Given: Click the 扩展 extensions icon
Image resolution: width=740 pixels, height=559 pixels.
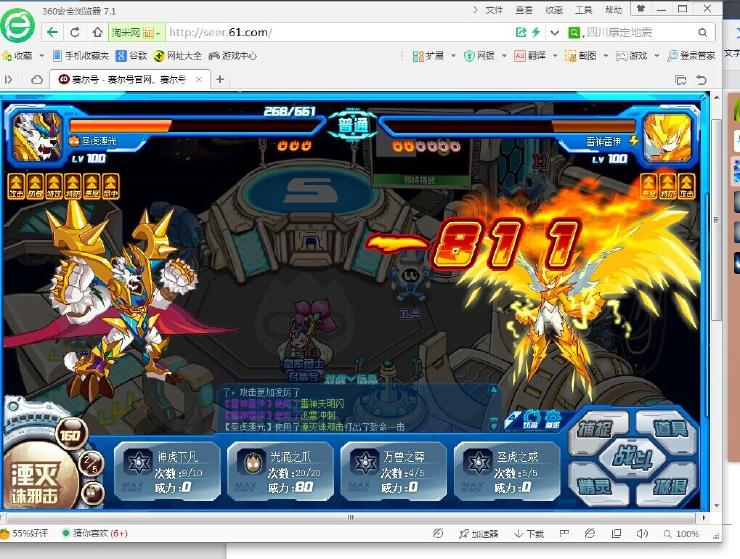Looking at the screenshot, I should (418, 56).
